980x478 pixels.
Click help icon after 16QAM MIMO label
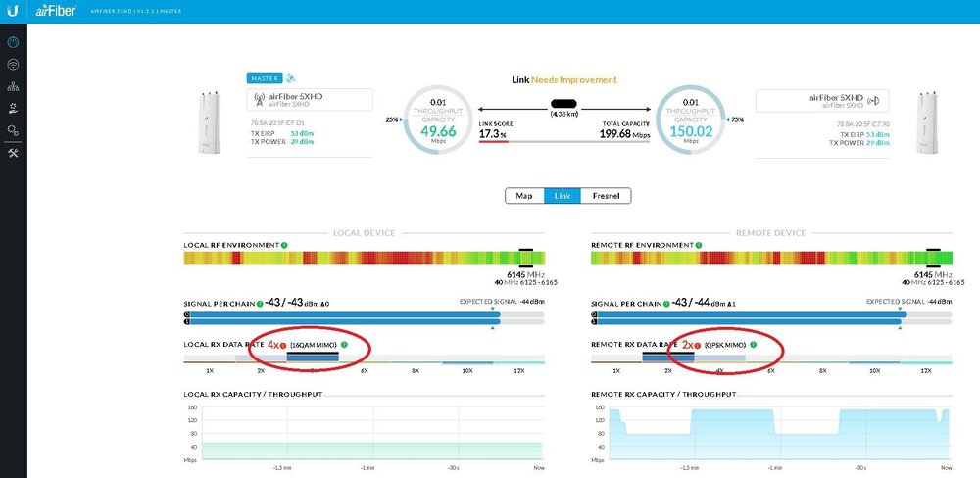(344, 345)
